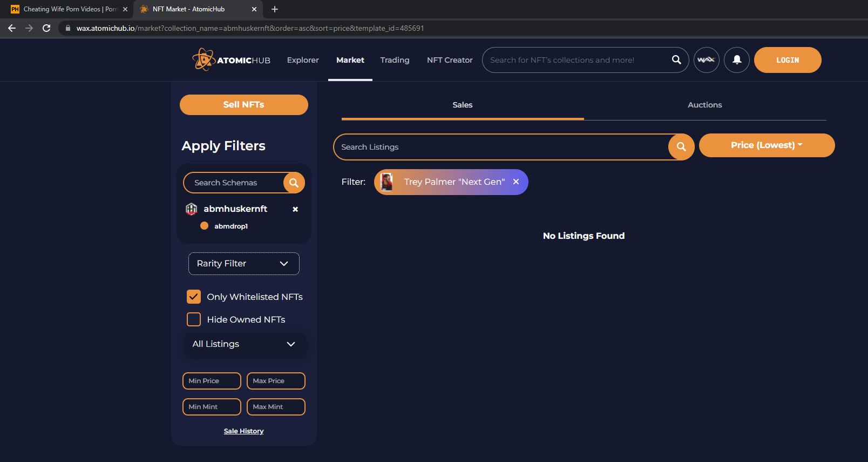Click the abmhuskernft collection name
The height and width of the screenshot is (462, 868).
click(x=235, y=209)
